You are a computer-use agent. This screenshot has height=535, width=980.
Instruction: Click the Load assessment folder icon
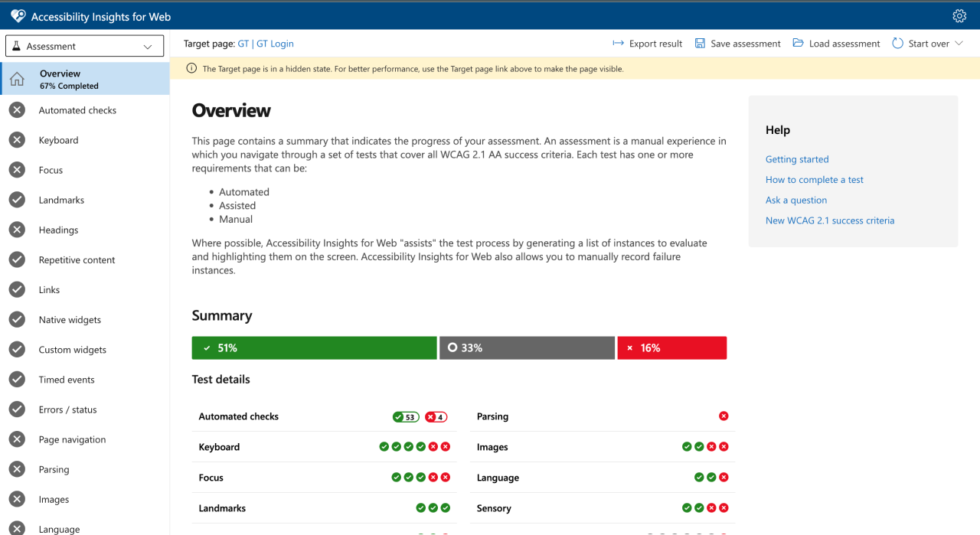click(798, 43)
